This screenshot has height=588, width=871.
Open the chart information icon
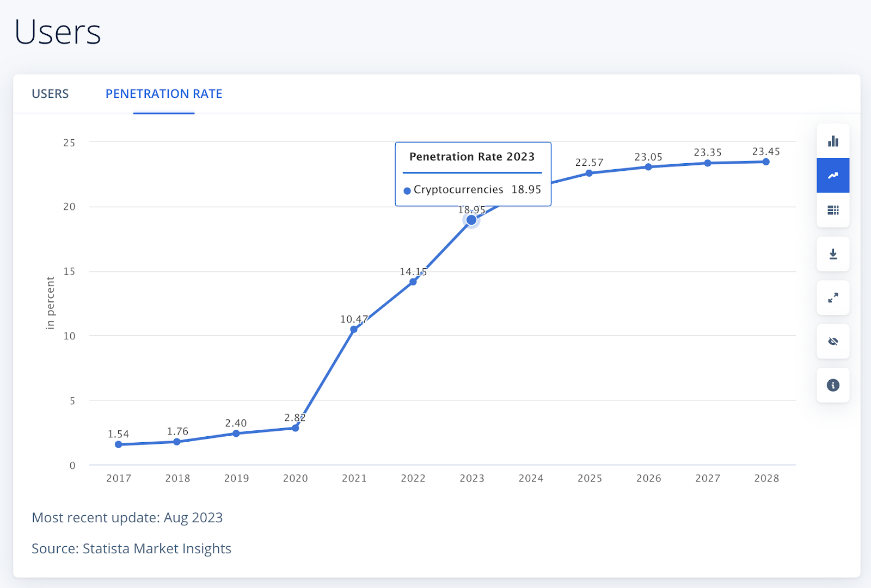(833, 385)
